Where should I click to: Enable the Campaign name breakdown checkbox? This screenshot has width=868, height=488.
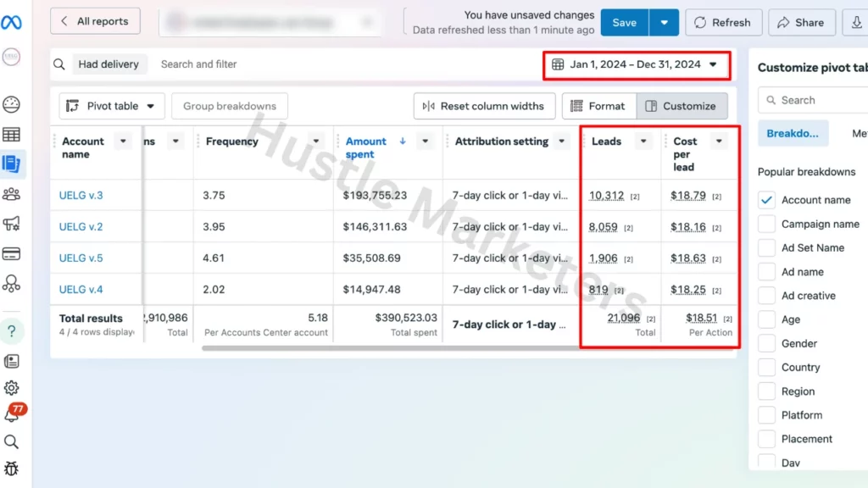coord(766,225)
